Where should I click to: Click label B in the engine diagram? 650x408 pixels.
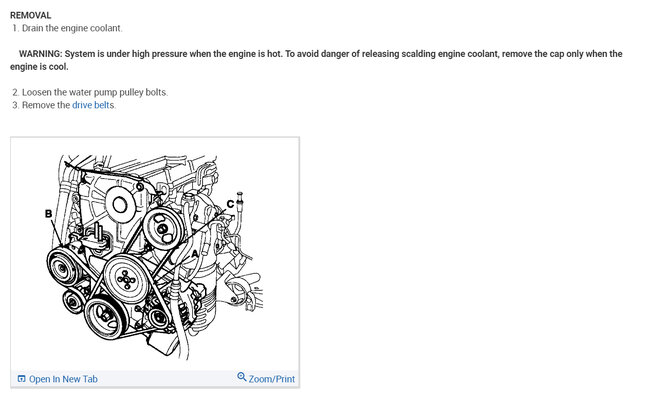pos(49,214)
